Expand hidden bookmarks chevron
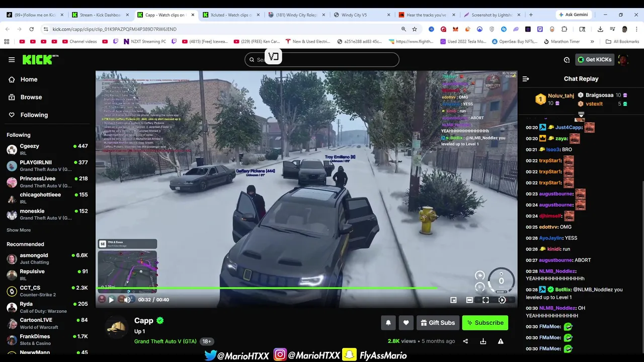This screenshot has width=644, height=362. (592, 42)
